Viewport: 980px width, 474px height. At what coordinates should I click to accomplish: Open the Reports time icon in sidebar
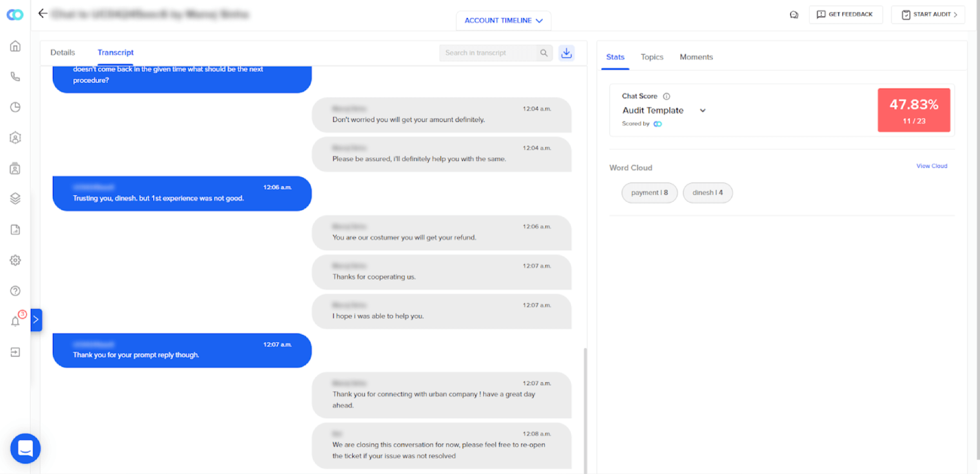tap(15, 107)
